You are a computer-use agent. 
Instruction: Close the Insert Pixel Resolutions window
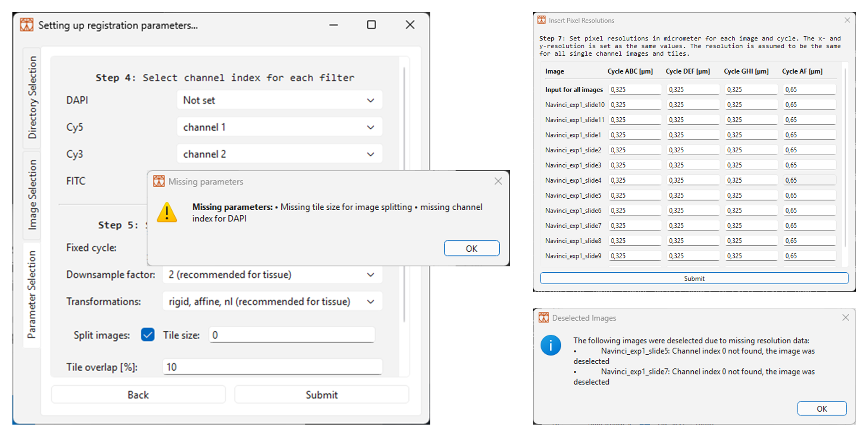tap(847, 20)
